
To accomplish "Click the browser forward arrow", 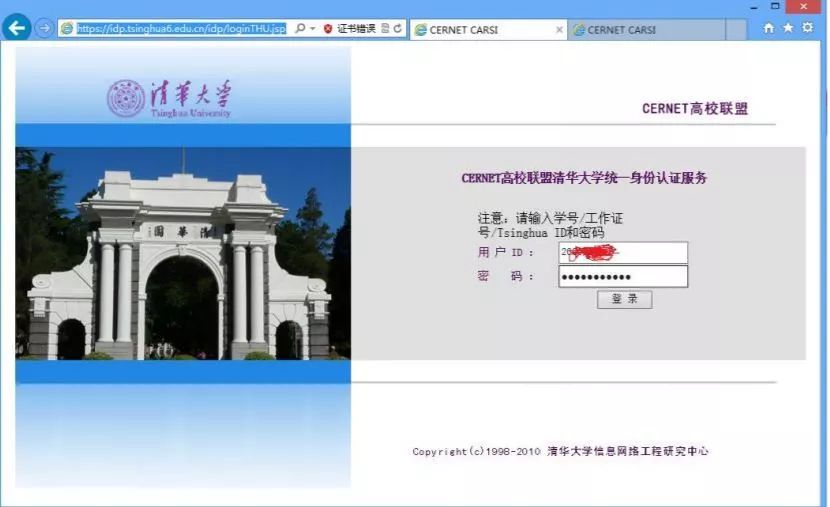I will click(44, 28).
